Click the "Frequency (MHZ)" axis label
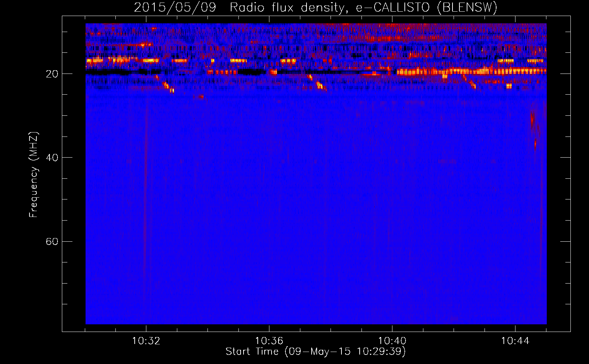This screenshot has width=589, height=364. pos(33,175)
